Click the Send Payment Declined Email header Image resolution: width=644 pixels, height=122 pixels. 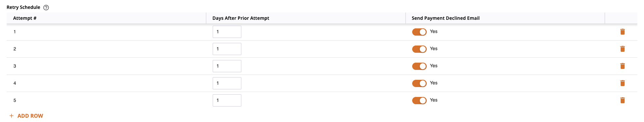click(445, 18)
